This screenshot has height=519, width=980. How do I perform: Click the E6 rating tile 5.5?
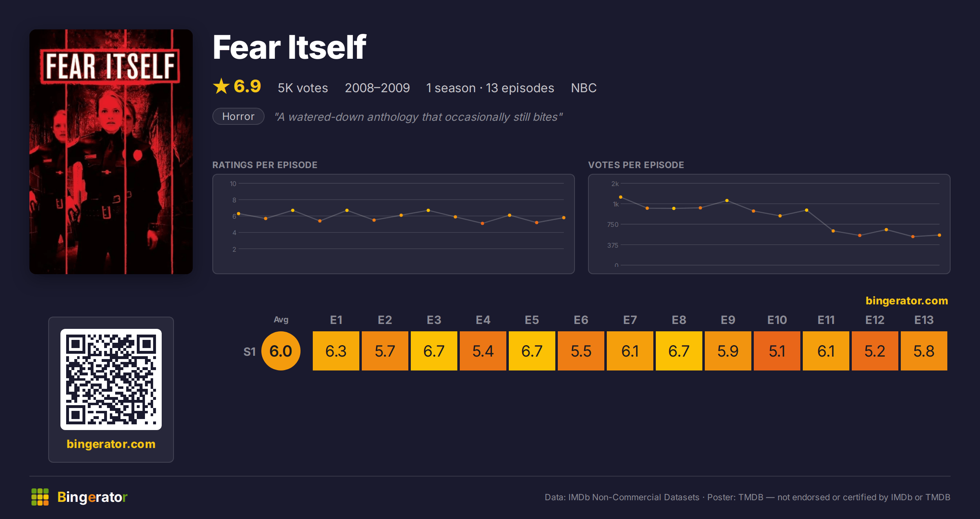tap(581, 351)
